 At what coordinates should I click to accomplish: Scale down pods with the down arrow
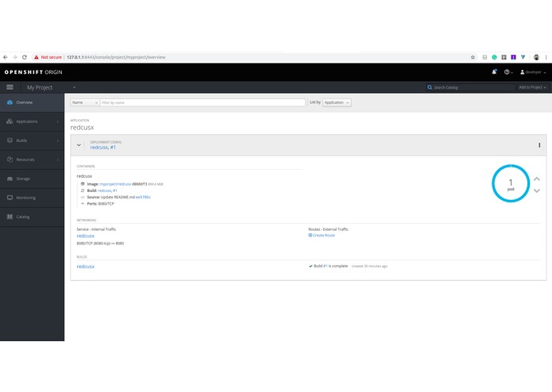pyautogui.click(x=537, y=191)
